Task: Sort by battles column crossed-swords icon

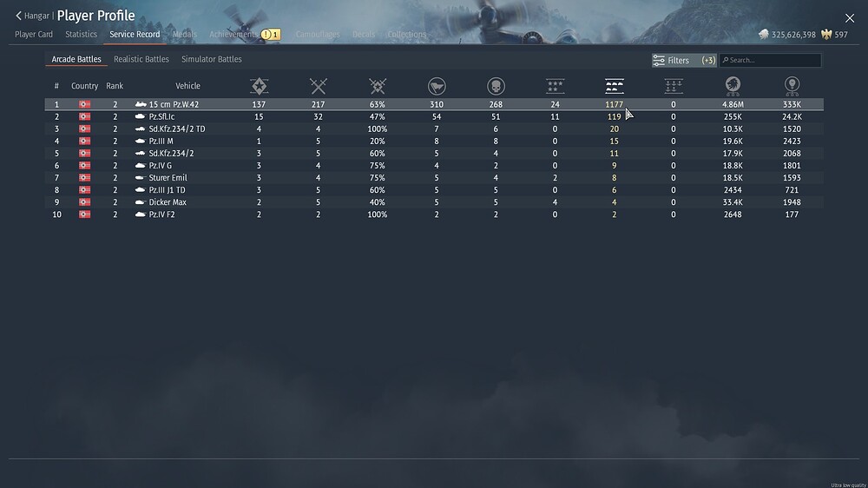Action: click(x=319, y=86)
